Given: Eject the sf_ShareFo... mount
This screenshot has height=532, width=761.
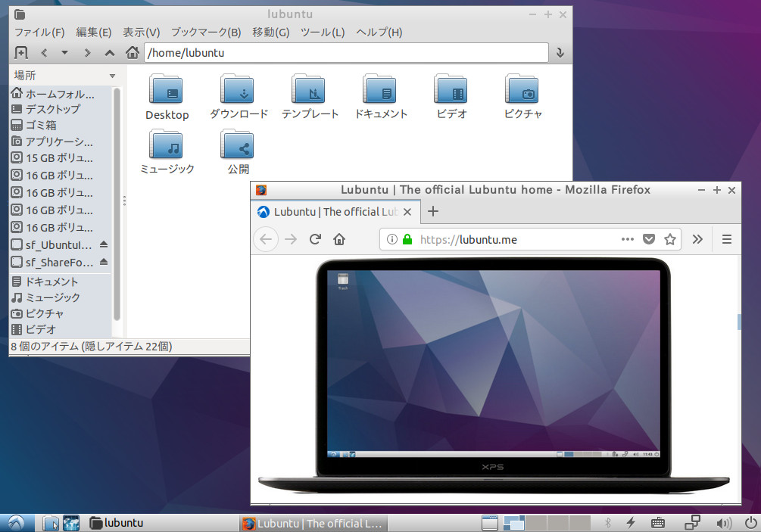Looking at the screenshot, I should [104, 262].
